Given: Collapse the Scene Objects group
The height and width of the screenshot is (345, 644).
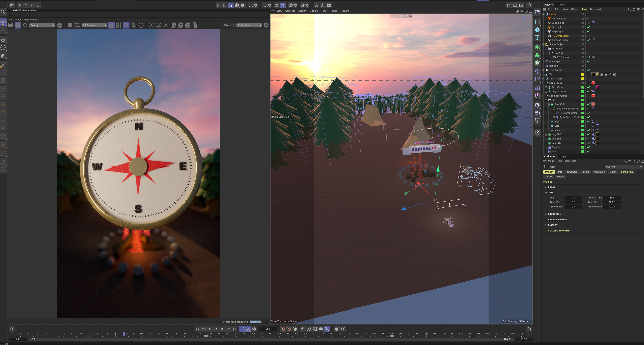Looking at the screenshot, I should (543, 44).
